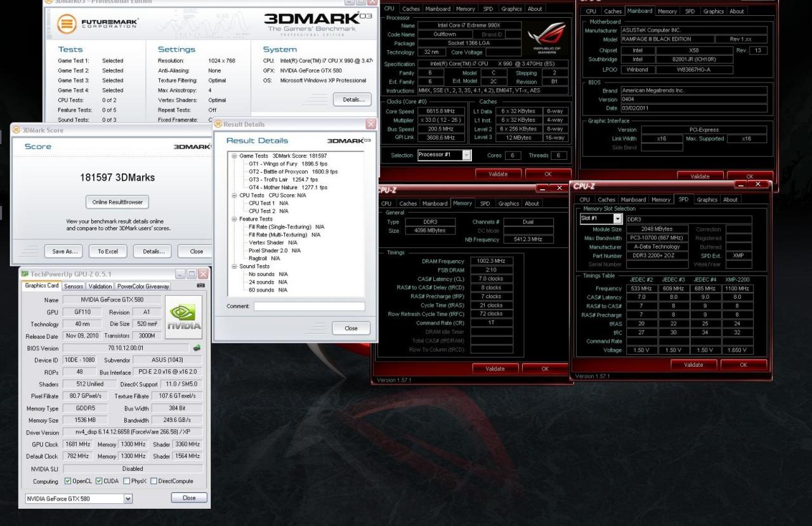The width and height of the screenshot is (812, 526).
Task: Click the Online ResultBrowser button
Action: coord(117,202)
